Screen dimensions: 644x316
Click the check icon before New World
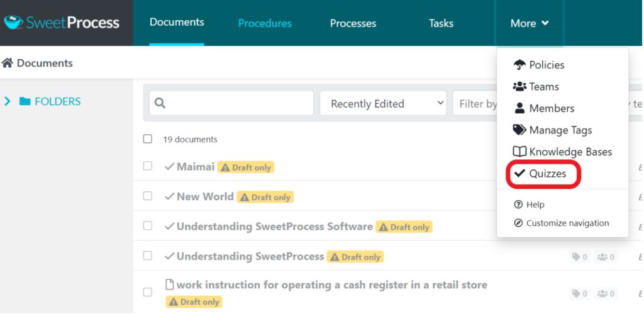click(169, 196)
